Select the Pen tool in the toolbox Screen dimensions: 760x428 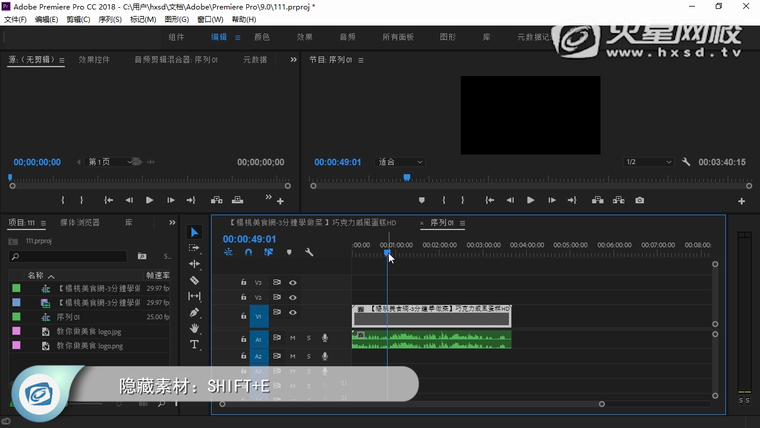coord(195,312)
